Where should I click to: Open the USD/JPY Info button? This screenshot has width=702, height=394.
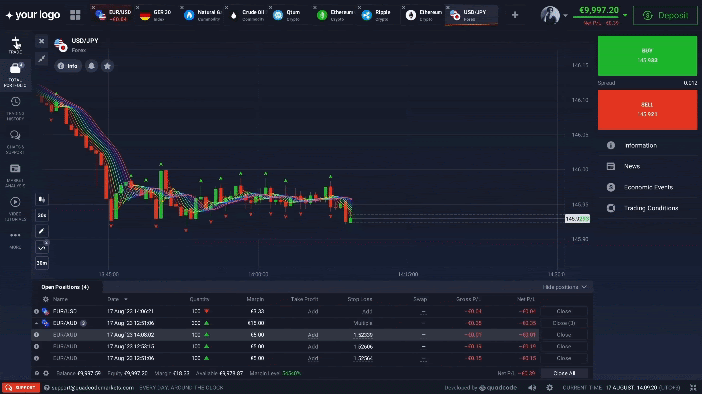tap(68, 66)
